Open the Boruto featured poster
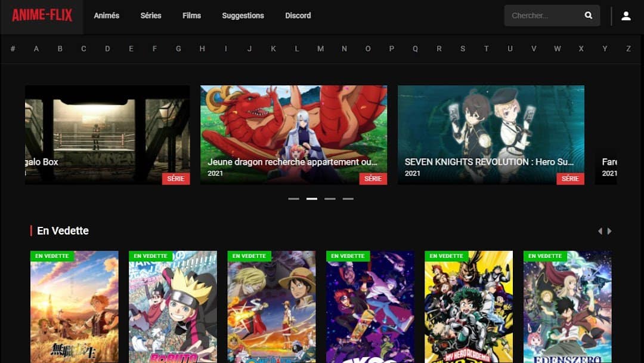644x363 pixels. [x=173, y=307]
